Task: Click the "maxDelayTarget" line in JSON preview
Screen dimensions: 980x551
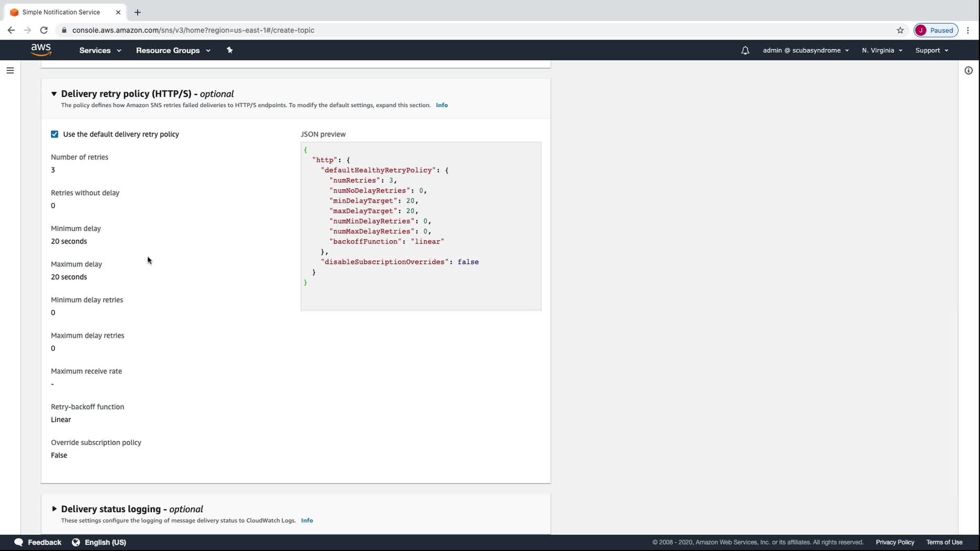Action: [373, 211]
